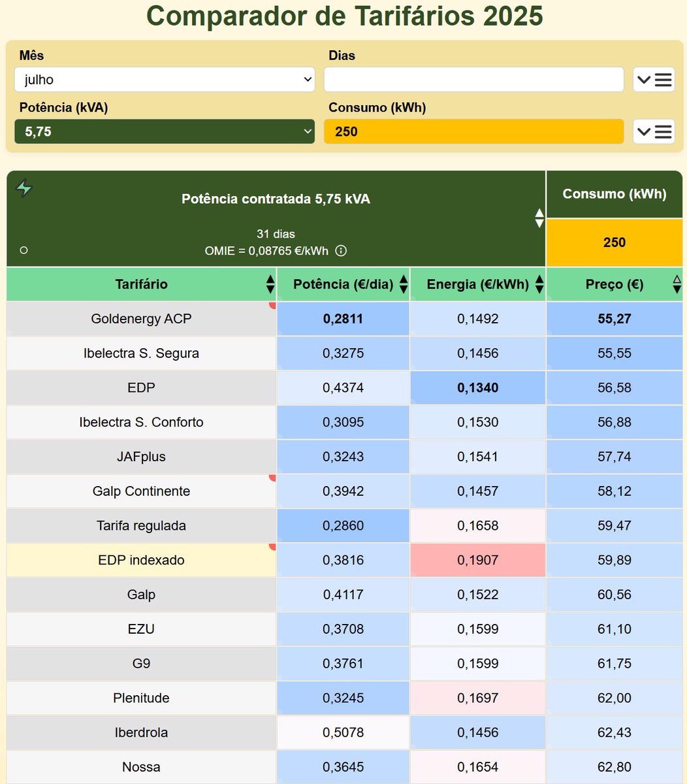The image size is (687, 784).
Task: Select the Ibelectra S. Conforto tariff
Action: point(142,422)
